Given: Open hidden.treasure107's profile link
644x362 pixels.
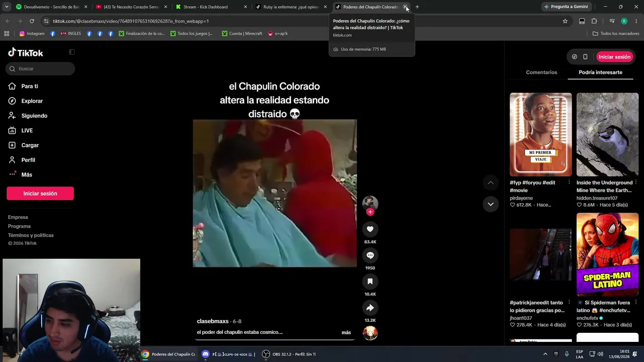Looking at the screenshot, I should pyautogui.click(x=597, y=198).
